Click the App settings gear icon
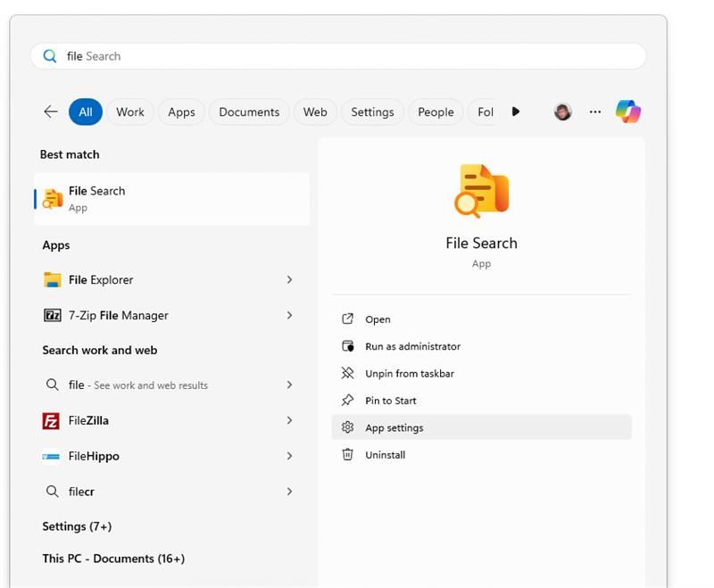 coord(347,427)
